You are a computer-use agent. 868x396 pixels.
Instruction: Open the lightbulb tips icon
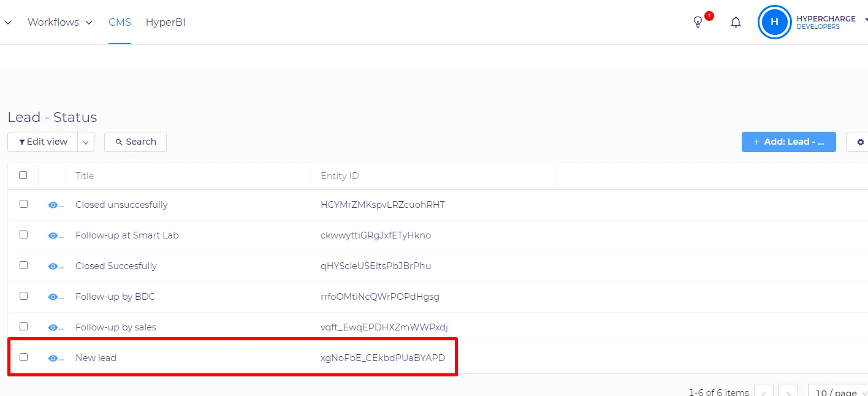point(698,22)
